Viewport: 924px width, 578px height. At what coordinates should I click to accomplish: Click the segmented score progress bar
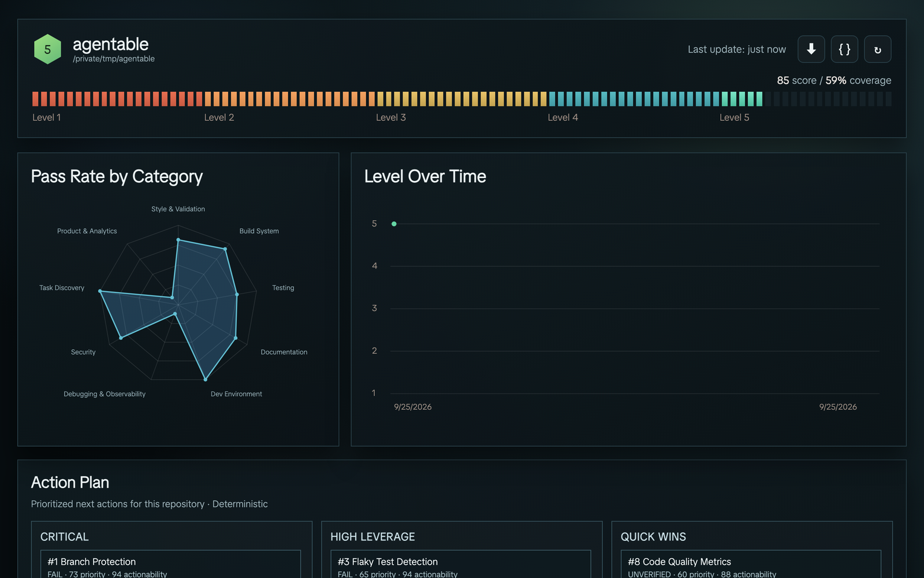(x=462, y=99)
